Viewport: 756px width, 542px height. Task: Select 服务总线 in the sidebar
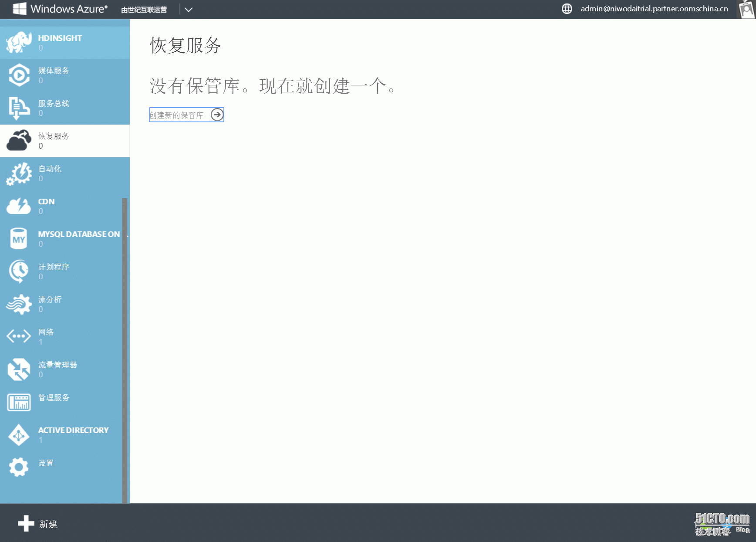(65, 108)
